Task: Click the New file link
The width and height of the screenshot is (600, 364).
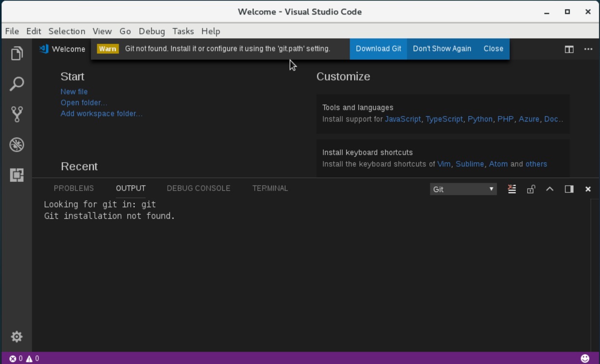Action: (74, 91)
